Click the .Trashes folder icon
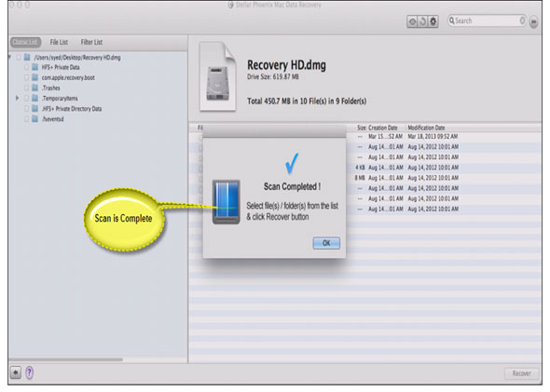Image resolution: width=550 pixels, height=392 pixels. (35, 88)
